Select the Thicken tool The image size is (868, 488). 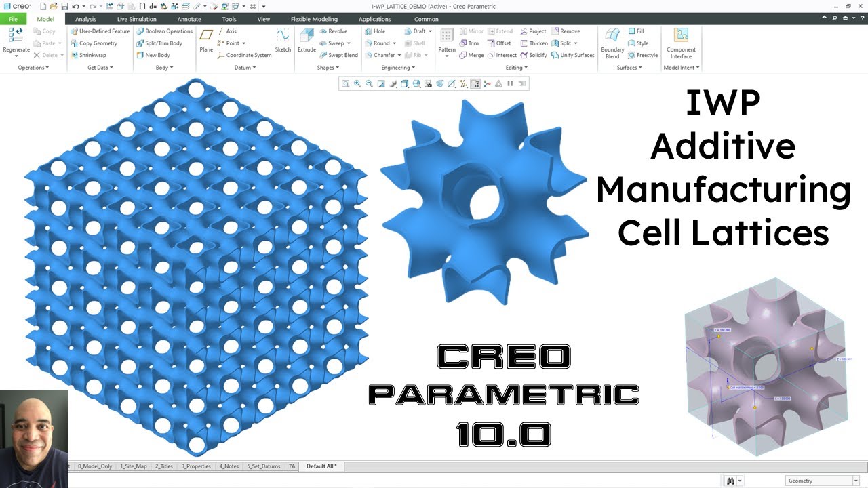click(x=534, y=43)
